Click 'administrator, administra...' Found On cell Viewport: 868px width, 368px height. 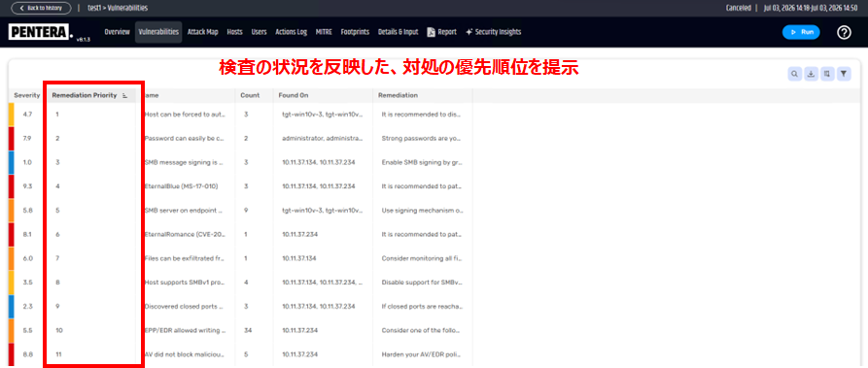coord(322,138)
